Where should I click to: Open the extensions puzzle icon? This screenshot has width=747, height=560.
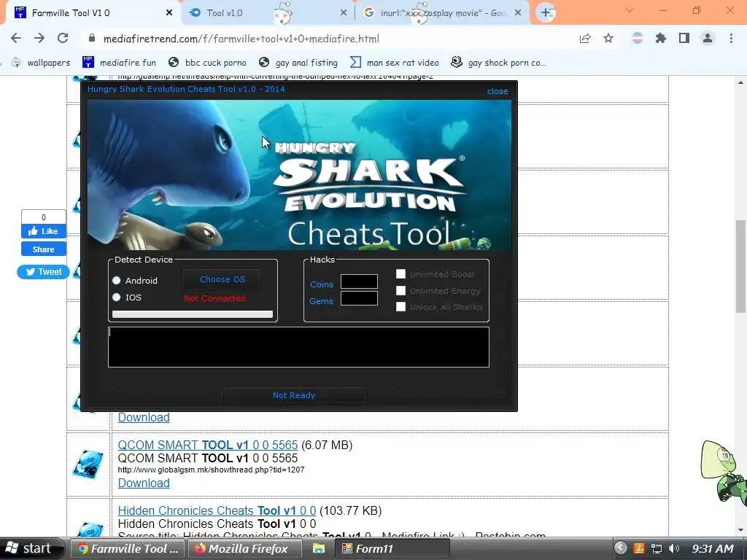tap(660, 38)
